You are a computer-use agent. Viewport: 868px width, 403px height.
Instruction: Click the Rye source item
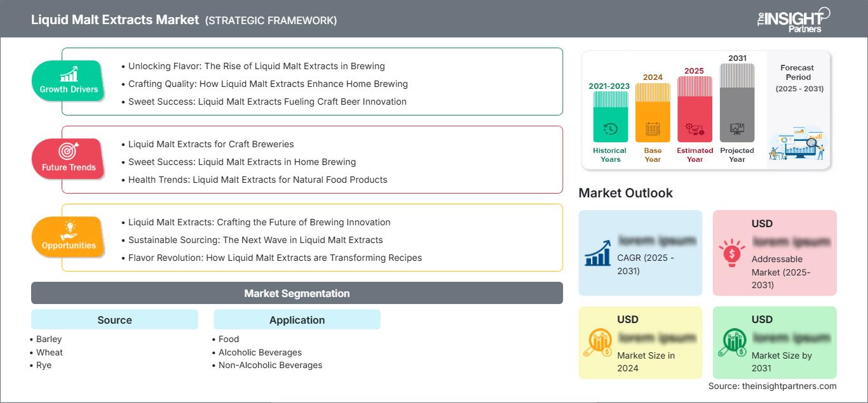(x=44, y=366)
